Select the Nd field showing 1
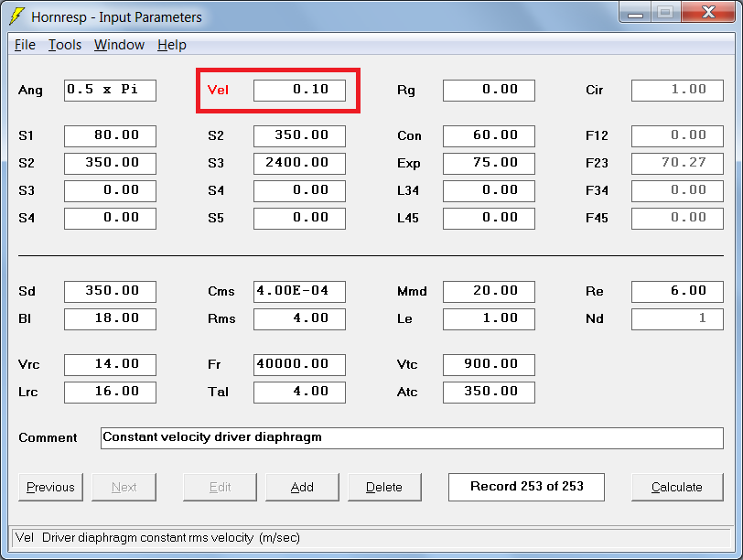The width and height of the screenshot is (743, 560). (x=677, y=318)
